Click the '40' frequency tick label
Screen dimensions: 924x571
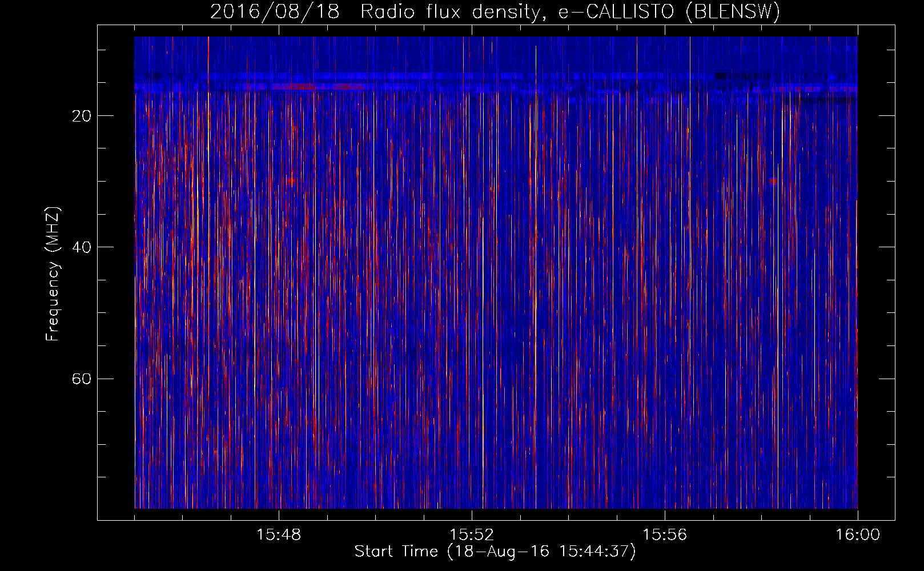coord(82,247)
